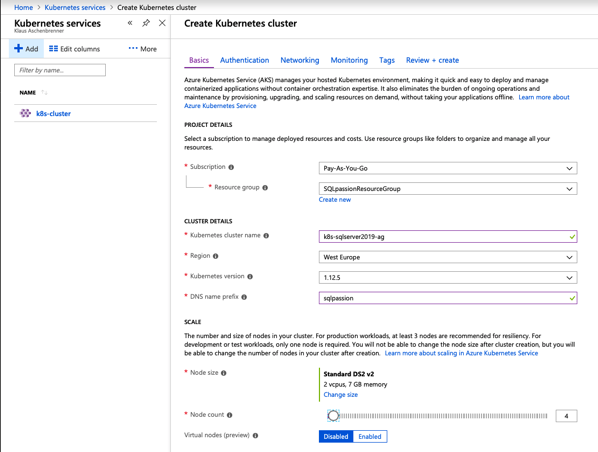Click the Standard DS2 v2 node size text
The image size is (598, 452).
tap(349, 374)
